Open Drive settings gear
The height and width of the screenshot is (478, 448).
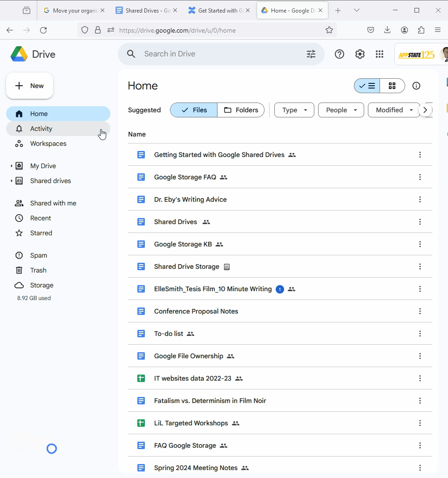coord(360,54)
